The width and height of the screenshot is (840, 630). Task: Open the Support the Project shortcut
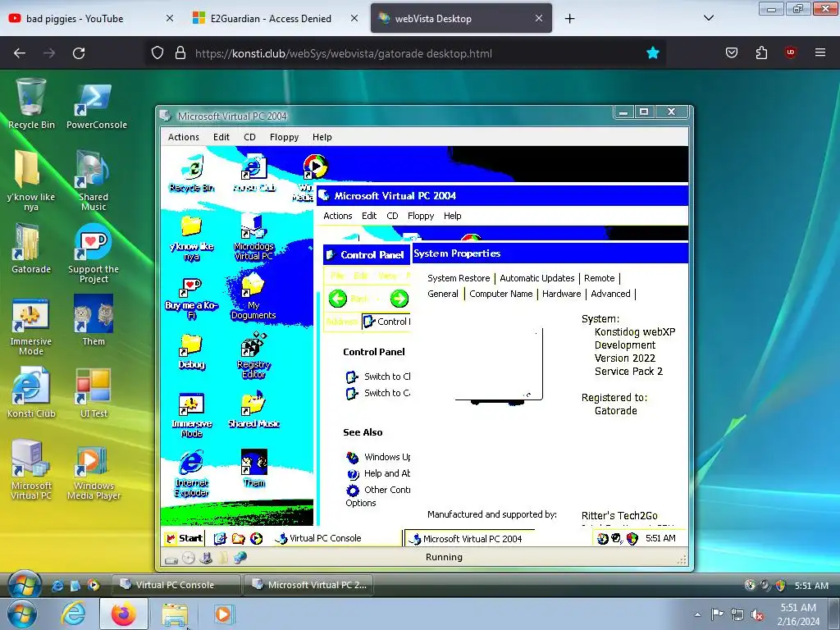pos(94,253)
